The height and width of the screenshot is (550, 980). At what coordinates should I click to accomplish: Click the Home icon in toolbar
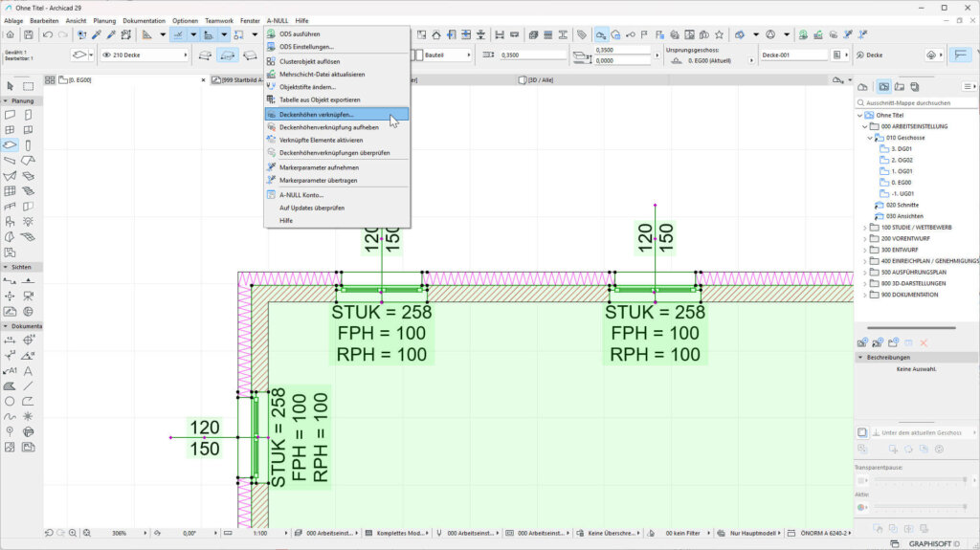10,35
